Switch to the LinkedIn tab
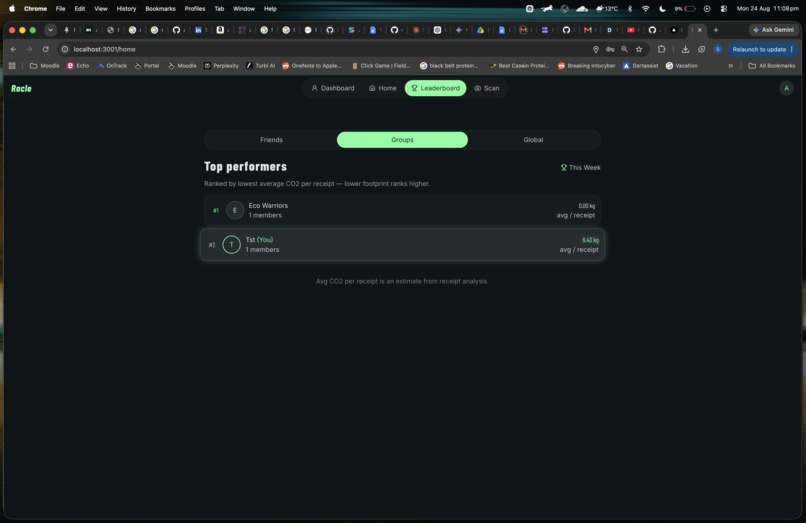 click(198, 30)
